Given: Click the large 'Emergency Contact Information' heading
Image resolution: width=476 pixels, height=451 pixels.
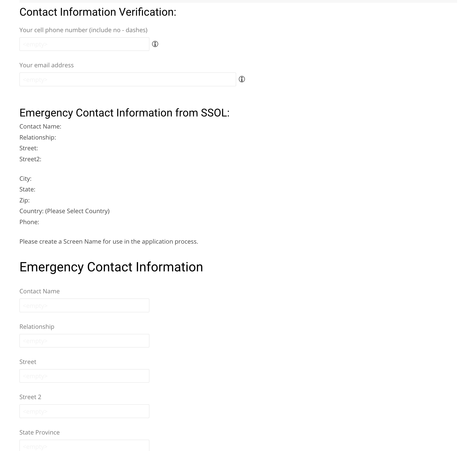Looking at the screenshot, I should point(111,267).
